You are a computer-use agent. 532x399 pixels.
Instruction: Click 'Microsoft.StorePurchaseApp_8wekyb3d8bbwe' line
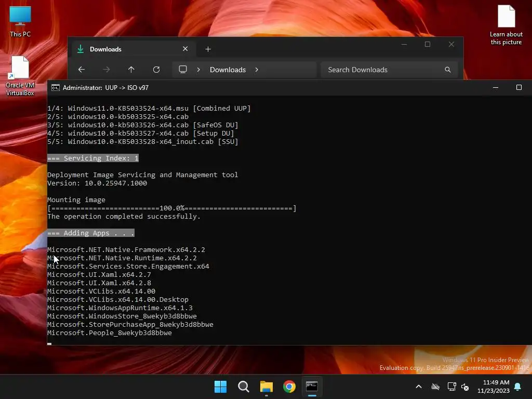coord(130,325)
